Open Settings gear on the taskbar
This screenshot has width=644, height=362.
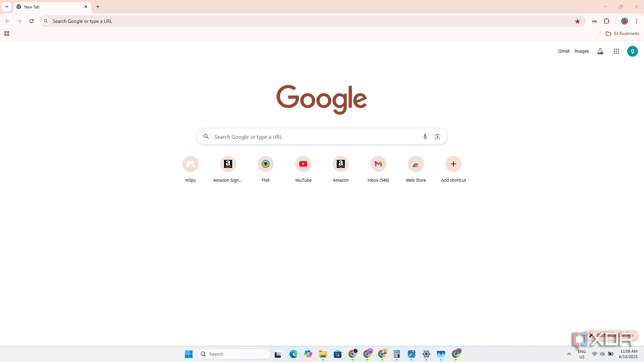[426, 354]
